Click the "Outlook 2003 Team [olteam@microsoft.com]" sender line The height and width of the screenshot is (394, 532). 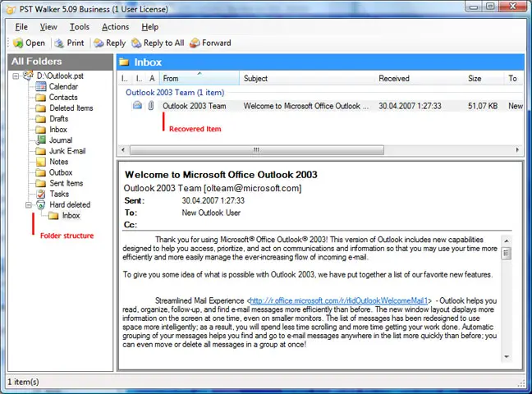coord(213,188)
